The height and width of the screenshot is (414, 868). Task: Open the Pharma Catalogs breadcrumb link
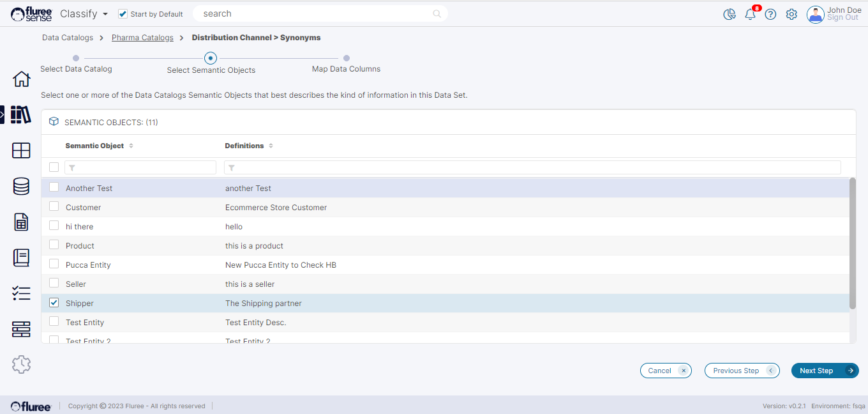[x=142, y=38]
